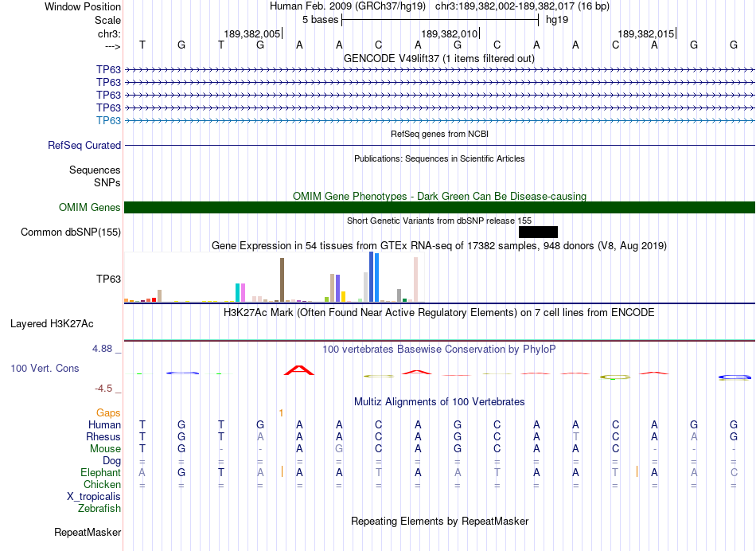Click the Window Position label
Image resolution: width=756 pixels, height=551 pixels.
83,6
